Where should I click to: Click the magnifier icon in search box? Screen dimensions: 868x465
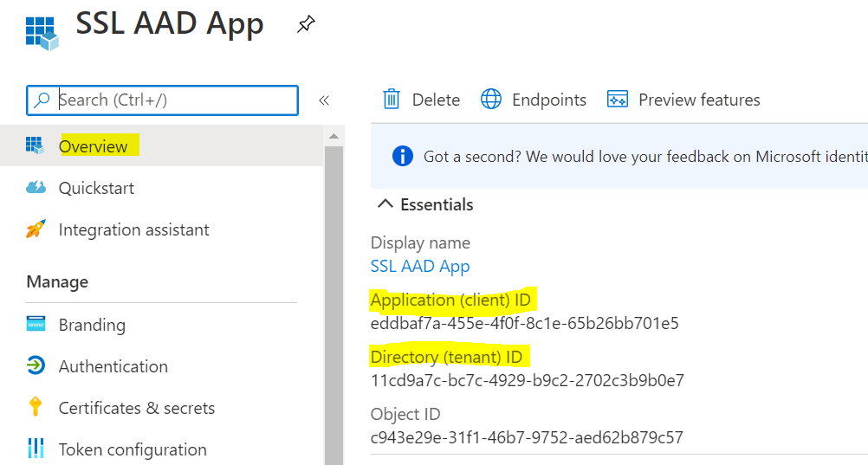[x=42, y=100]
